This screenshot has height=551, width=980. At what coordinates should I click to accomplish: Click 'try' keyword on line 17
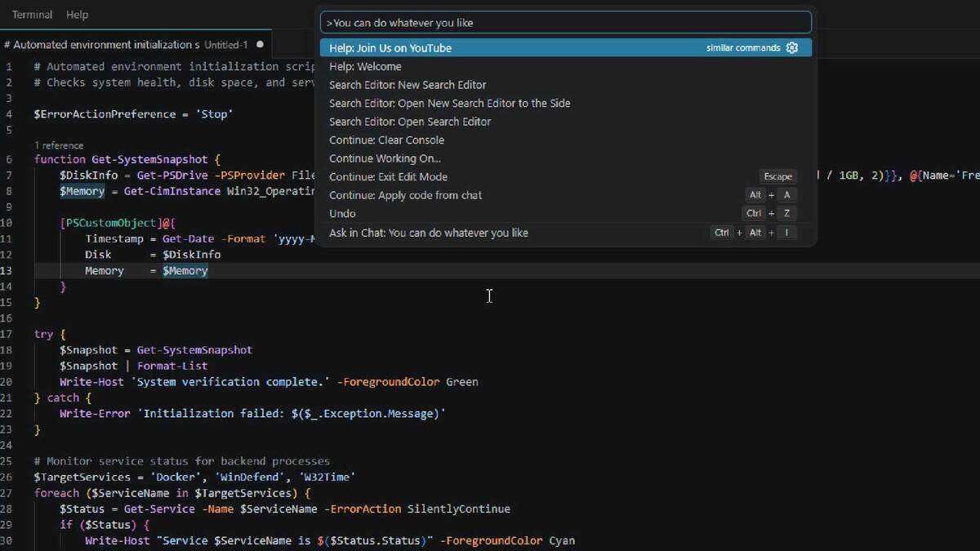(43, 335)
